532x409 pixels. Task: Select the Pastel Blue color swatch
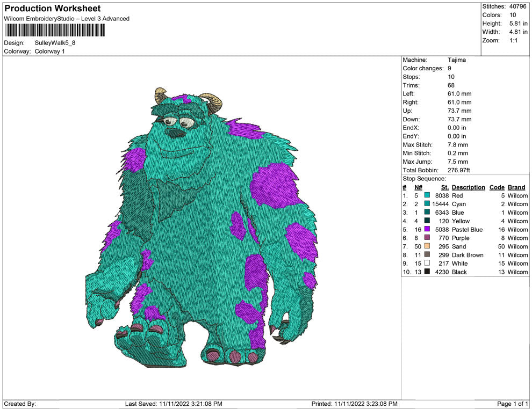click(427, 229)
